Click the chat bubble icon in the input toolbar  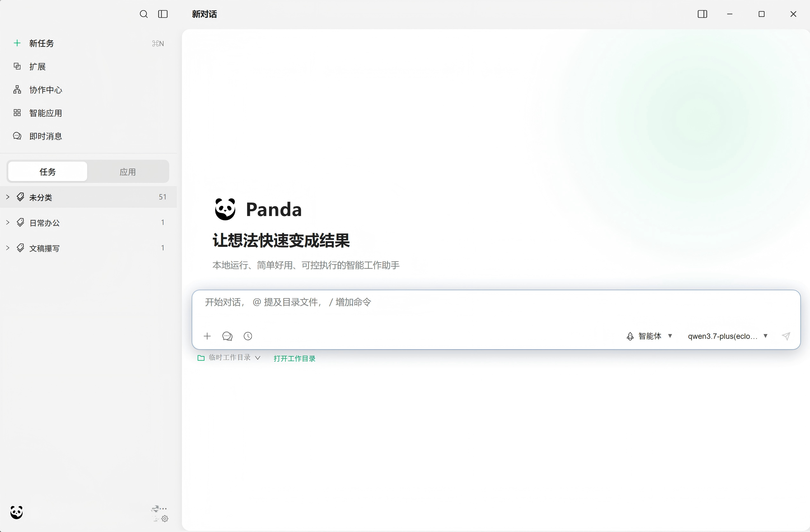(227, 336)
